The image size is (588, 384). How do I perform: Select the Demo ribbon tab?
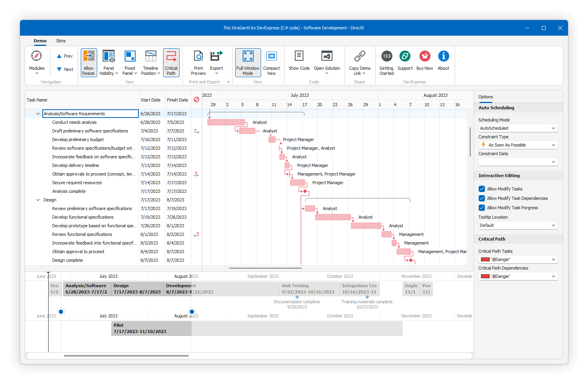[40, 40]
